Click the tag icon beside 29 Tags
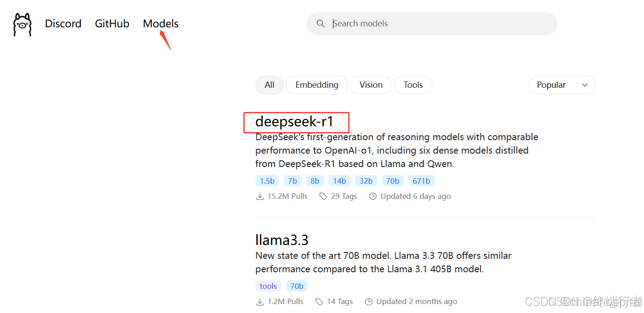Image resolution: width=644 pixels, height=313 pixels. point(323,196)
